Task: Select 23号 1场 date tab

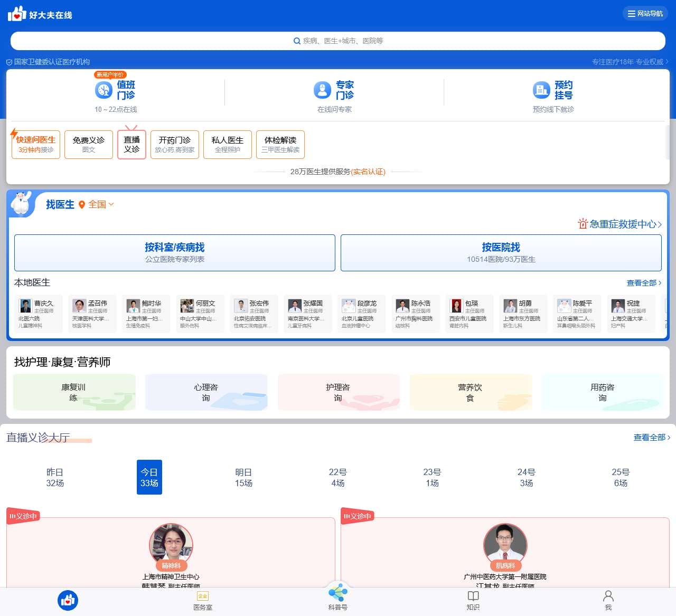Action: (432, 477)
